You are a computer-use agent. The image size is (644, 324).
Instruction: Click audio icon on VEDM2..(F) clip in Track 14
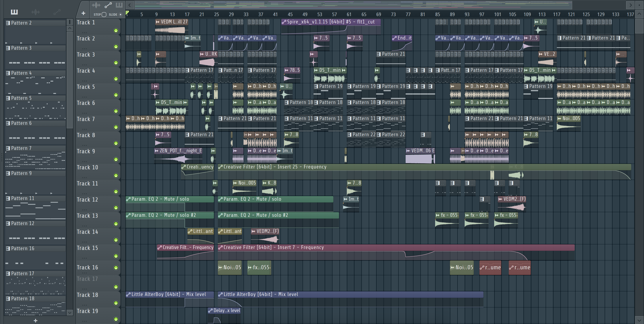pos(254,231)
